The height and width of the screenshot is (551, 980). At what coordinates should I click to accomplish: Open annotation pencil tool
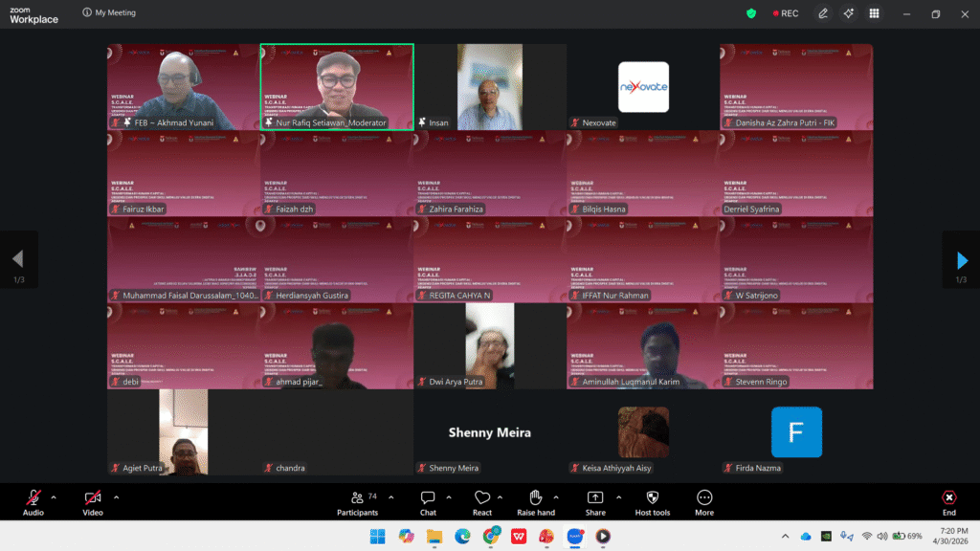click(823, 13)
